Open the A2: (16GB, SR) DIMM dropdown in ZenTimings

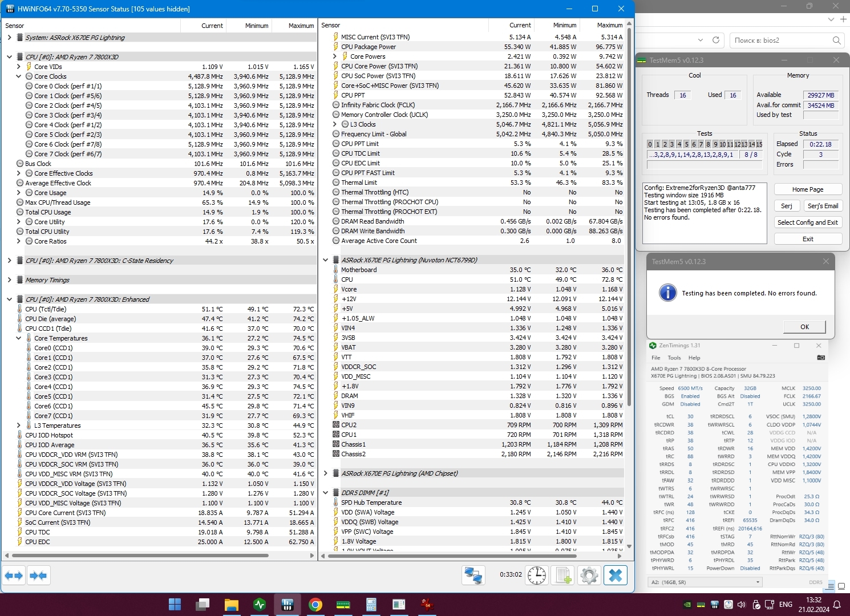[705, 582]
